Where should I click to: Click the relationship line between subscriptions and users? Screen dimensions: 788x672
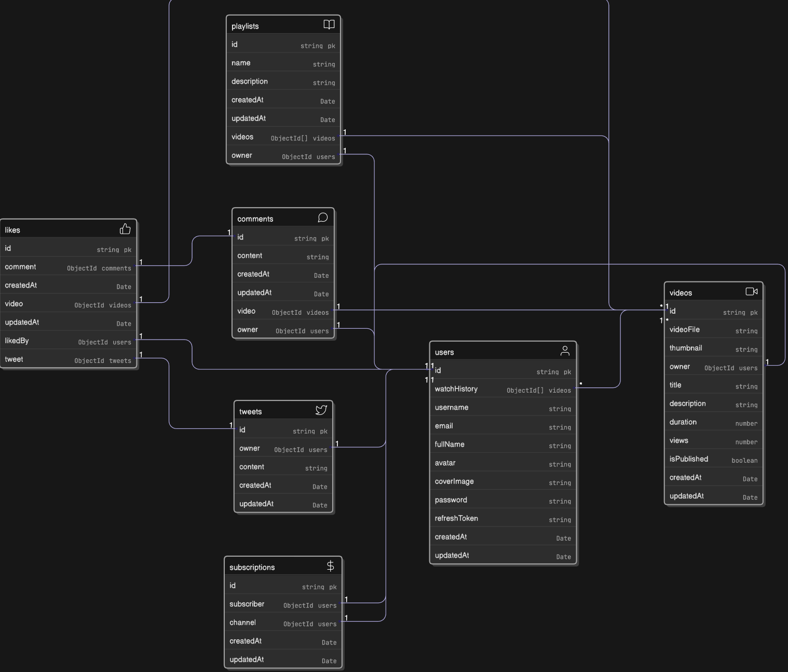385,519
